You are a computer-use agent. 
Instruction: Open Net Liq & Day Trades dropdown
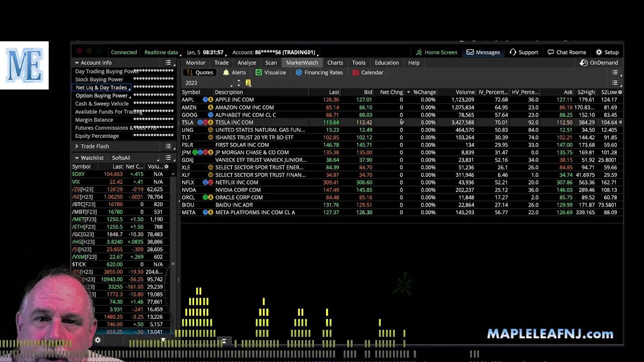pos(102,87)
